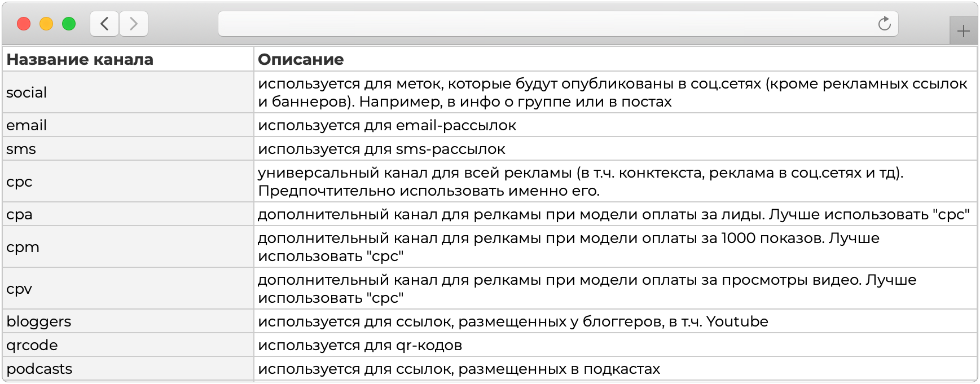Click the "sms" channel name cell
The height and width of the screenshot is (384, 980).
pos(21,149)
